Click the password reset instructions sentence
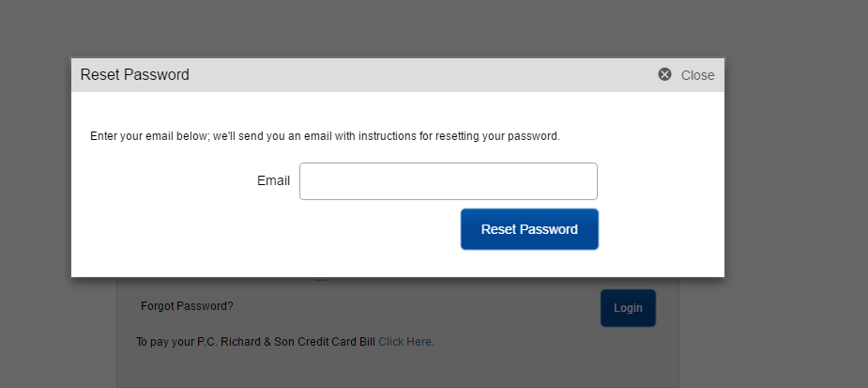 pyautogui.click(x=325, y=136)
